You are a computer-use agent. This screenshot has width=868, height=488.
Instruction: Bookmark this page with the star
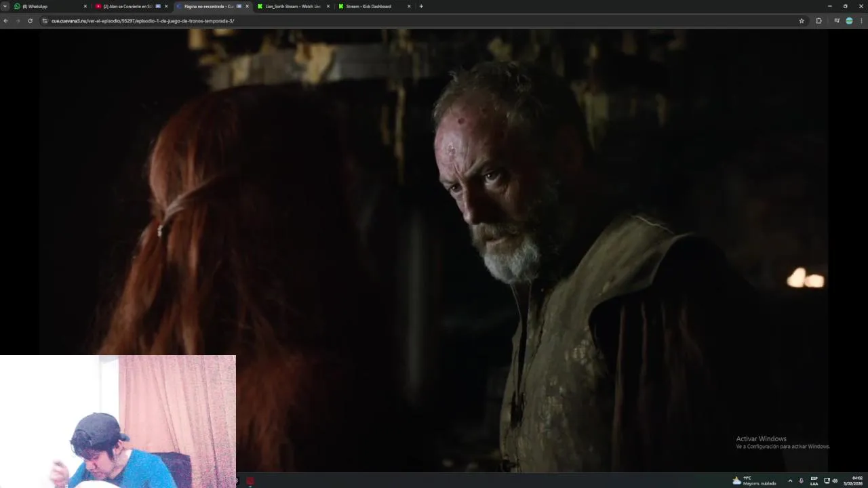point(802,21)
